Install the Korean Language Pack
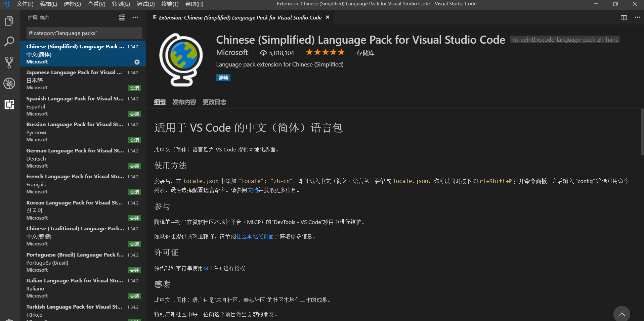Viewport: 644px width, 321px height. 134,218
